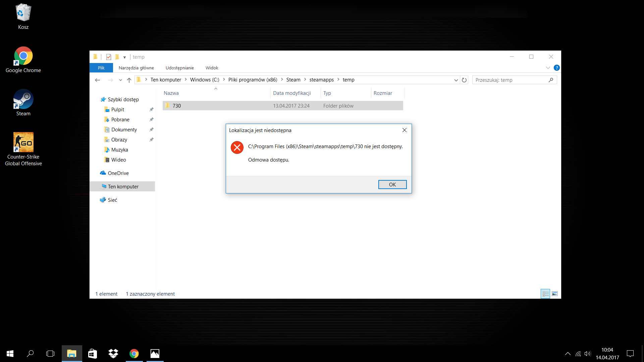The height and width of the screenshot is (362, 644).
Task: Expand subfolders after steamapps in breadcrumb
Action: point(338,80)
